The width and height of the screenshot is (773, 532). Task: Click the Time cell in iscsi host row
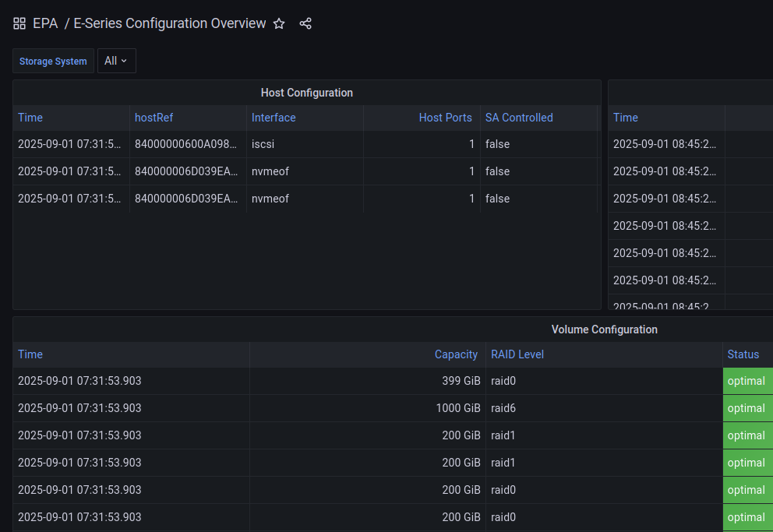71,144
